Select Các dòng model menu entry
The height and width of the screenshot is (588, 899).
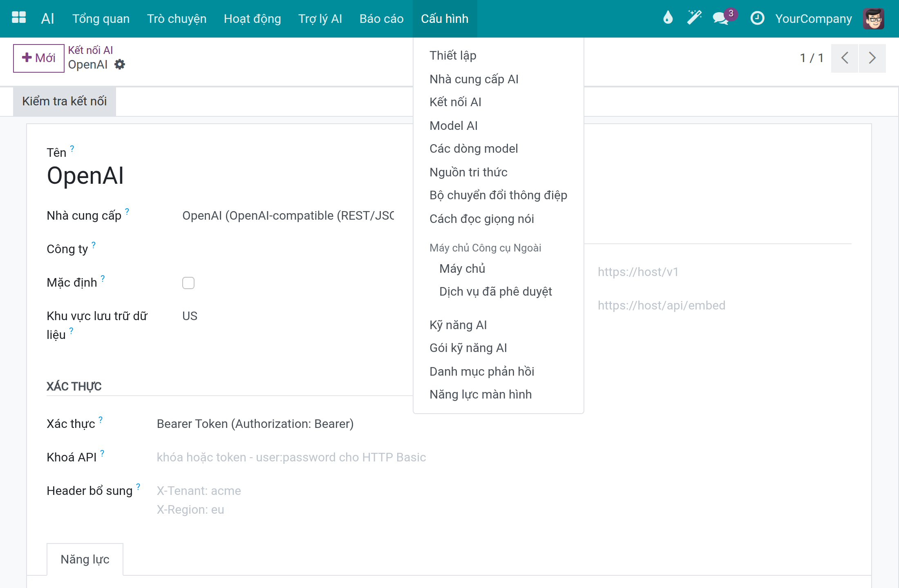(x=499, y=149)
